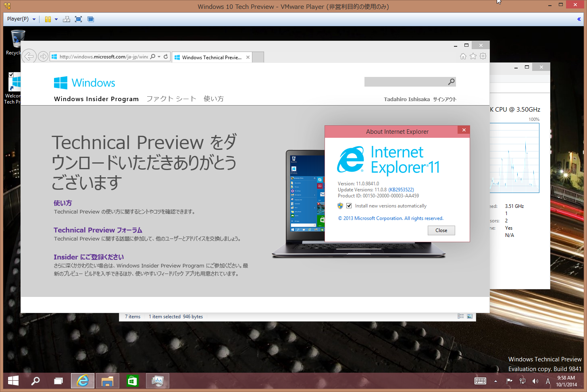Open Internet Explorer tools settings gear

coord(483,56)
